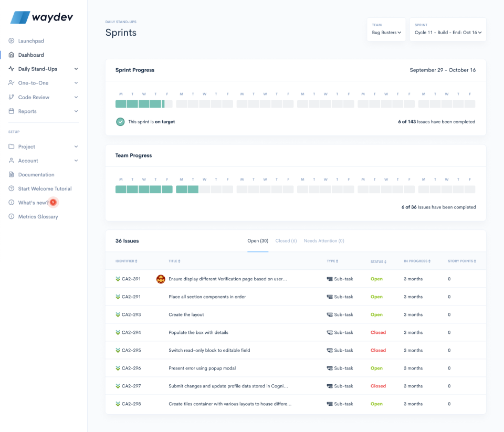504x432 pixels.
Task: Click the on-target green checkmark icon
Action: click(x=120, y=122)
